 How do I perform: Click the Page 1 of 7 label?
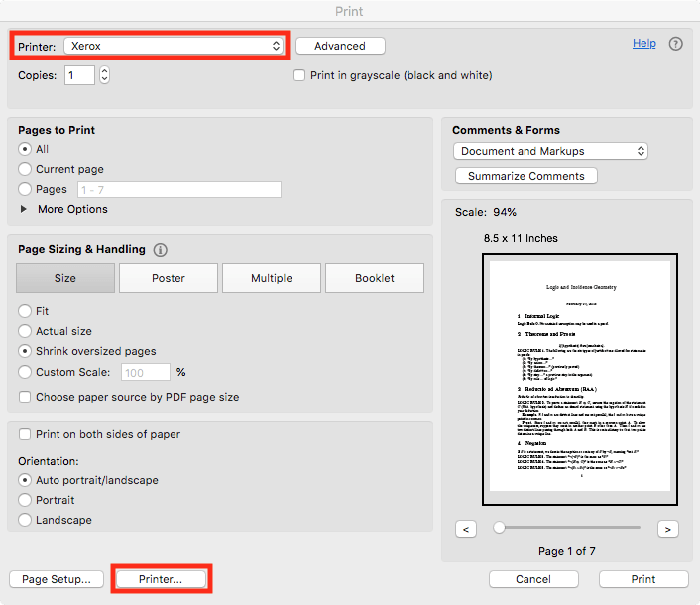click(567, 551)
